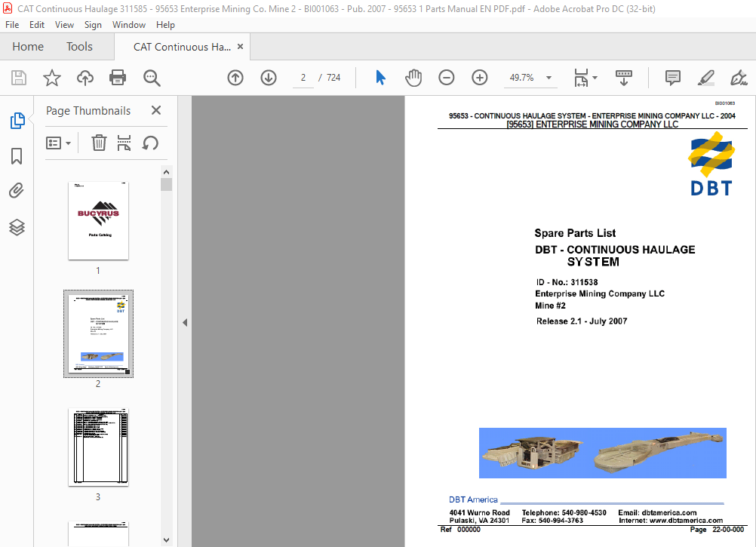Screen dimensions: 756x547
Task: Click the fit-page width tool icon
Action: (x=581, y=78)
